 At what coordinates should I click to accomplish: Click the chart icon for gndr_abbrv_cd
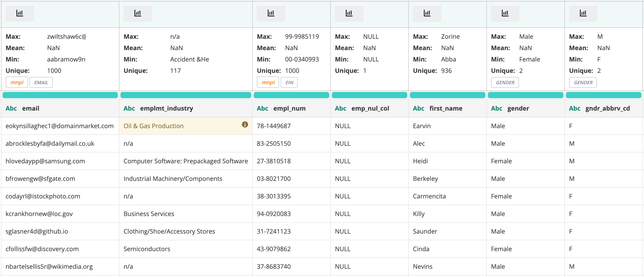583,13
